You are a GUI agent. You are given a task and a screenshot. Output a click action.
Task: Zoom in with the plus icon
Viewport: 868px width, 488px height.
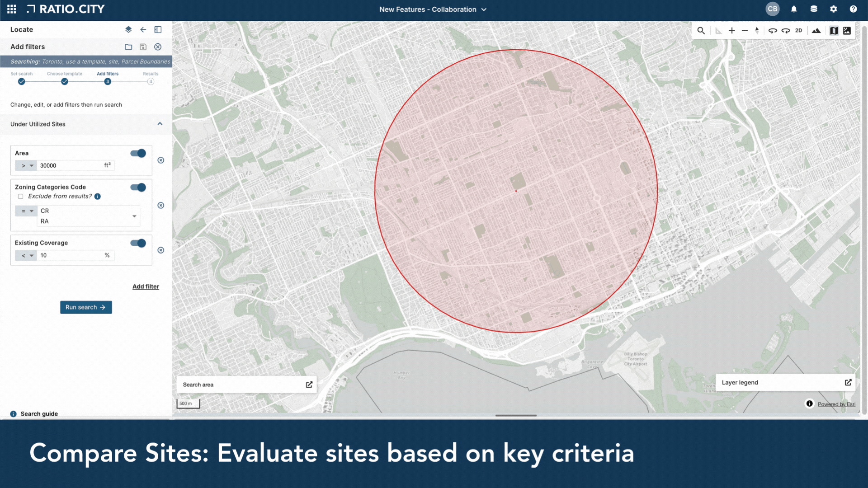coord(731,31)
